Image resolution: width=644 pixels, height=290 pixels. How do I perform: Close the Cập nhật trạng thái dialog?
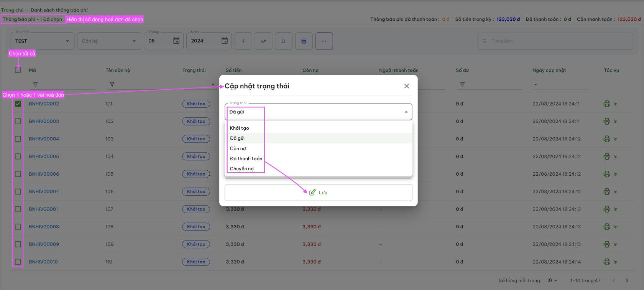[x=407, y=86]
